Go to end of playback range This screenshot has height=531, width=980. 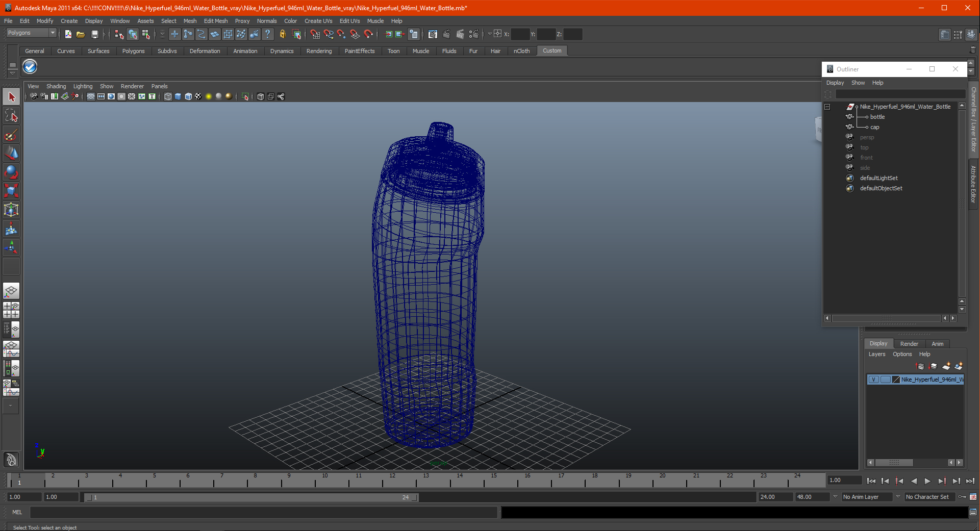coord(970,481)
